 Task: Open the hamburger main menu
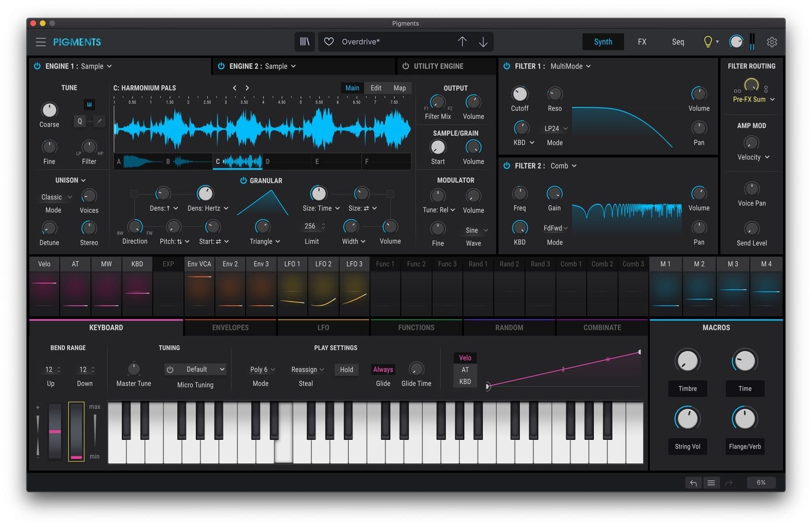click(41, 42)
